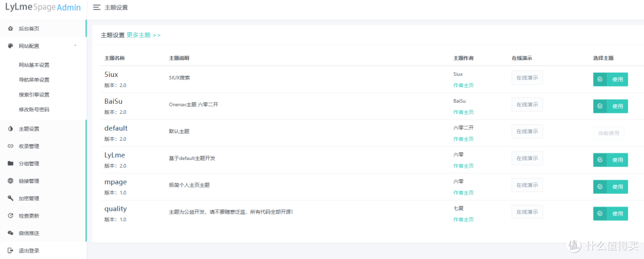The width and height of the screenshot is (644, 259).
Task: Click the logout icon beside 退出登录
Action: pos(11,251)
